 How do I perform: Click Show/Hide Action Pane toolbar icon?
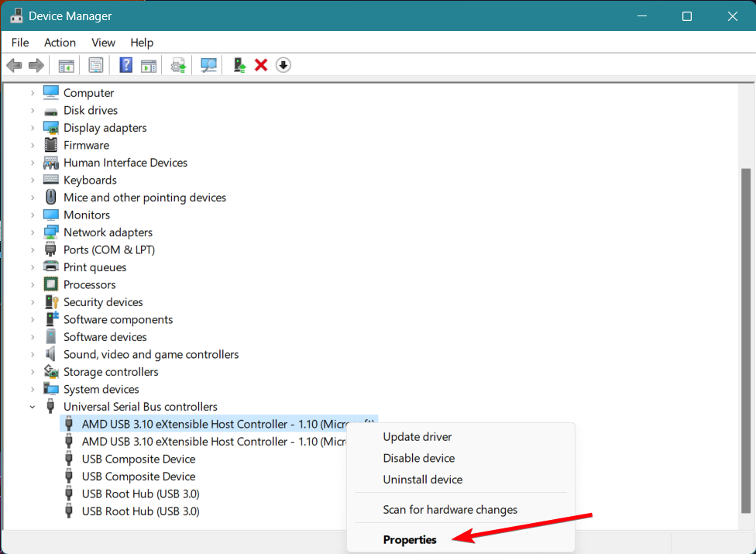(x=149, y=66)
